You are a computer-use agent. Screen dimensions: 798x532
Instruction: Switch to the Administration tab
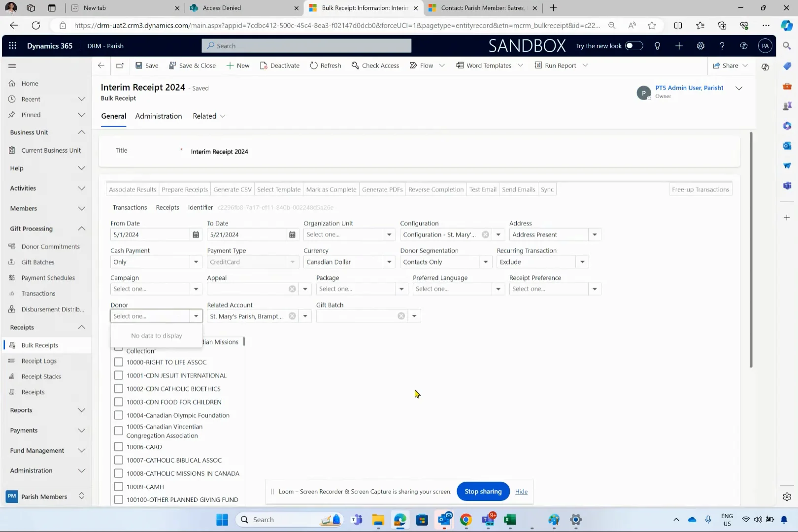pos(158,116)
